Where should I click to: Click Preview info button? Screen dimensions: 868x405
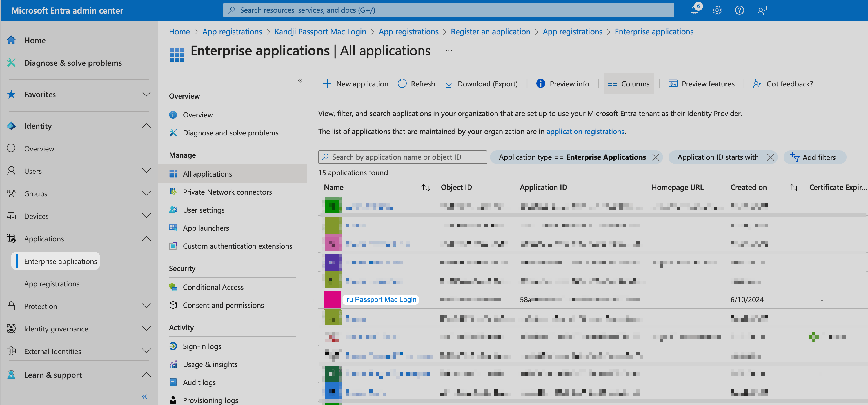coord(562,84)
